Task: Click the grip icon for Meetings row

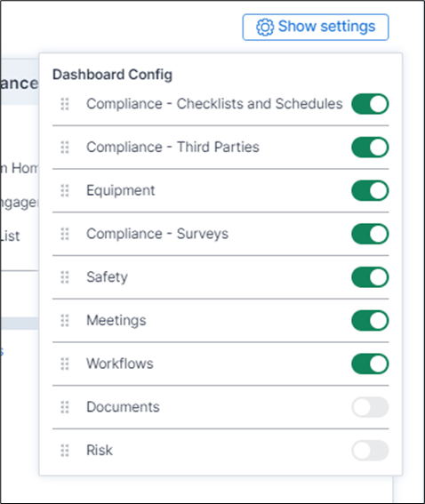Action: tap(65, 321)
